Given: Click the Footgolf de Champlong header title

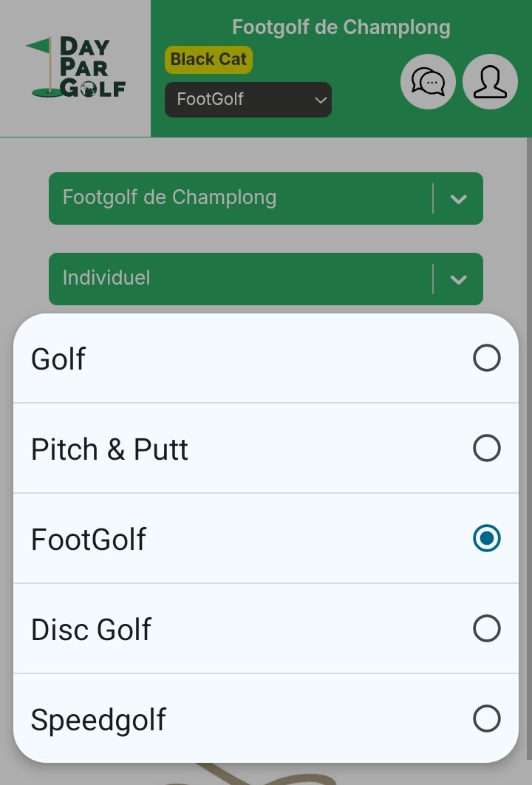Looking at the screenshot, I should [x=341, y=28].
